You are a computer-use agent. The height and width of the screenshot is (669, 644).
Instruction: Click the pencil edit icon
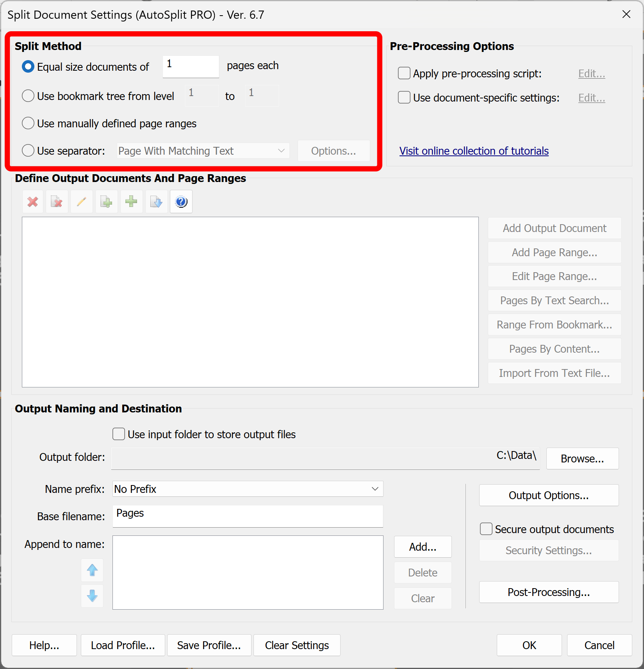(x=82, y=202)
